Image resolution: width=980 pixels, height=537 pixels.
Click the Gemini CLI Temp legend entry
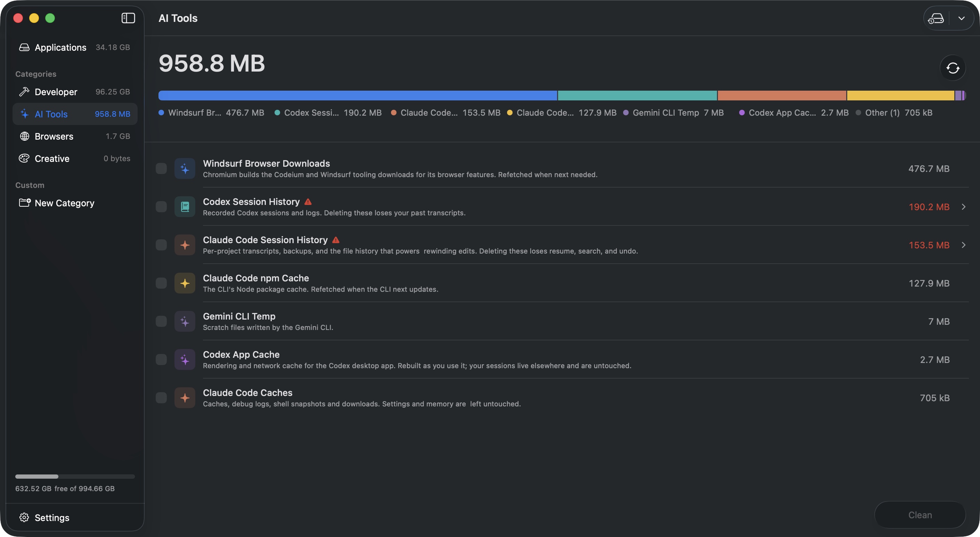pyautogui.click(x=673, y=113)
